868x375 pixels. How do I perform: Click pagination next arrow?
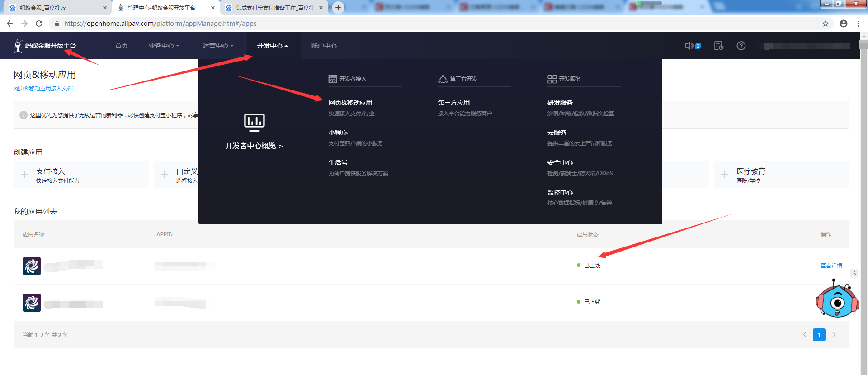pos(834,335)
